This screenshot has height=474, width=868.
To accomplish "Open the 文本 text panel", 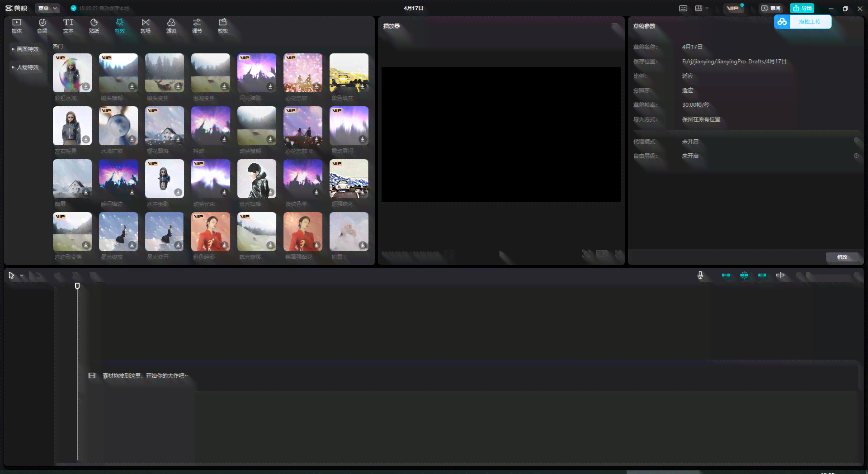I will (68, 26).
